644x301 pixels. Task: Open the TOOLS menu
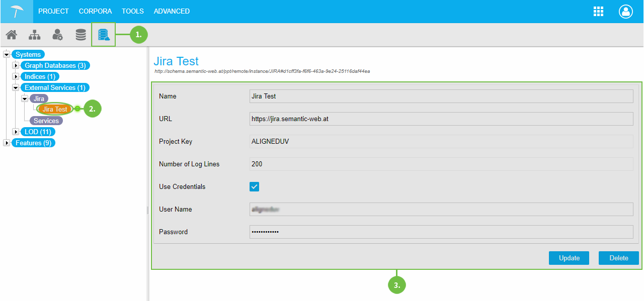coord(133,11)
